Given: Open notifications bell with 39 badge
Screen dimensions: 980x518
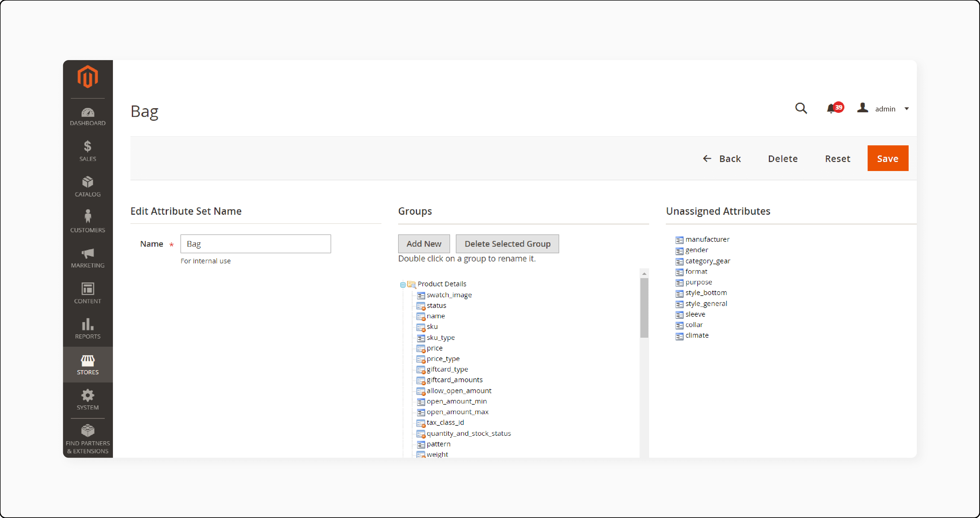Looking at the screenshot, I should pos(835,108).
